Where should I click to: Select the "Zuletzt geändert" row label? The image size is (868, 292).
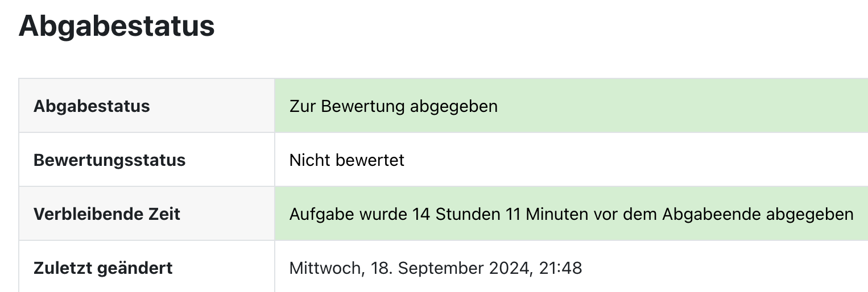(103, 268)
